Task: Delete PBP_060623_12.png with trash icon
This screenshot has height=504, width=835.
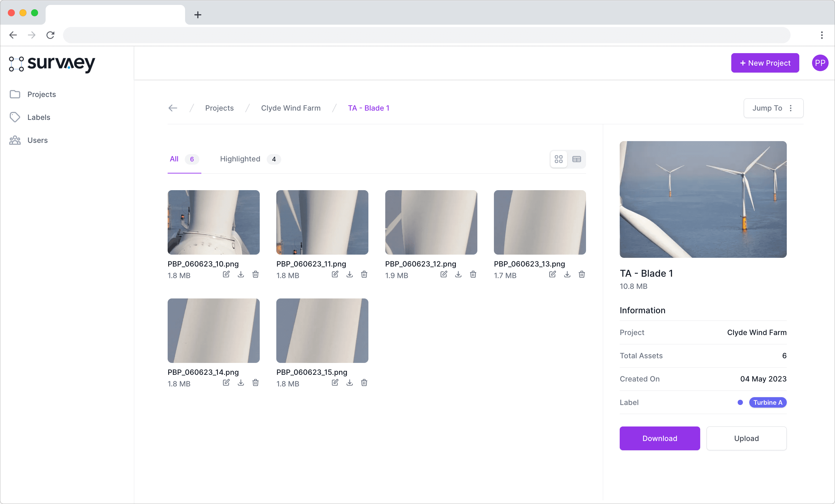Action: click(473, 274)
